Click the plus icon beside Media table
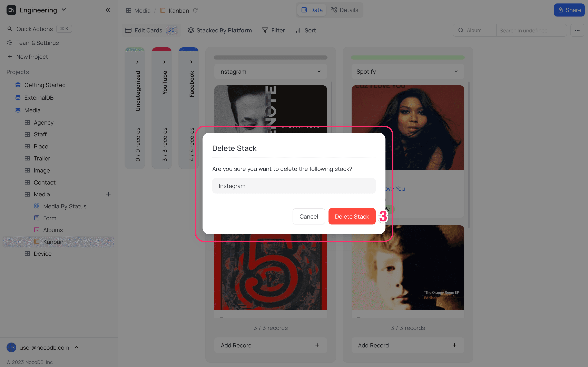 [x=108, y=194]
